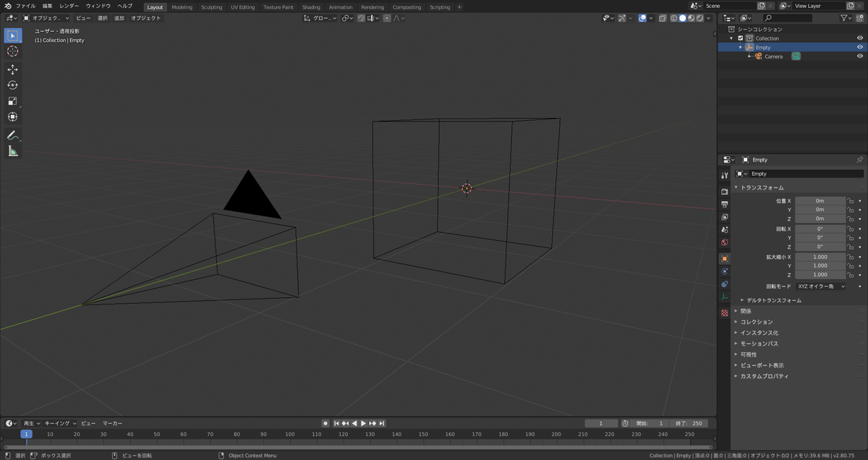Image resolution: width=868 pixels, height=460 pixels.
Task: Open the ファイル menu
Action: coord(26,6)
